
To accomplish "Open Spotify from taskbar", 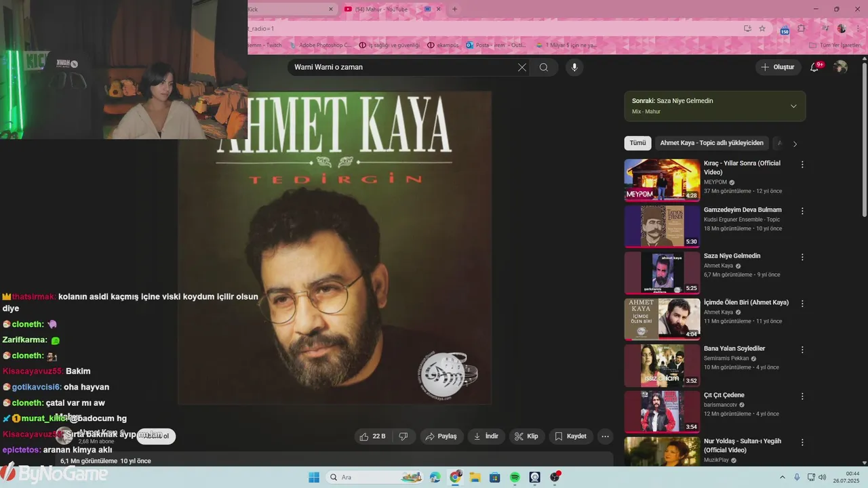I will click(515, 477).
